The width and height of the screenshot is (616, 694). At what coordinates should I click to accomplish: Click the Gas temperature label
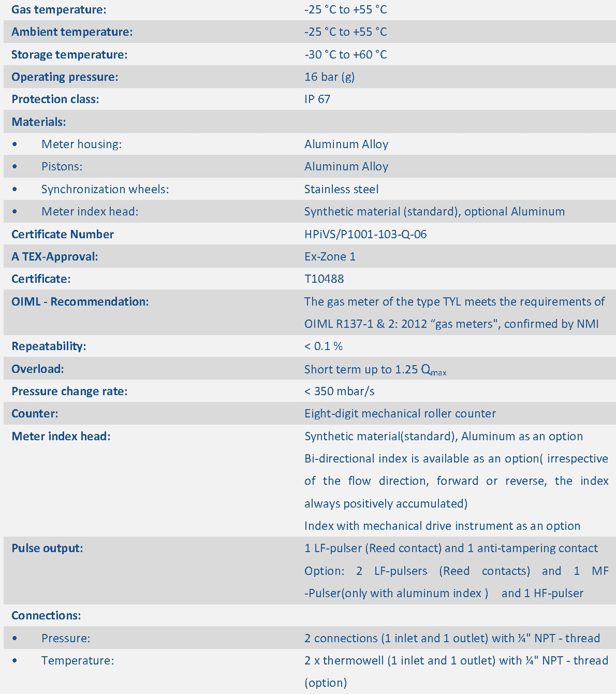[59, 9]
